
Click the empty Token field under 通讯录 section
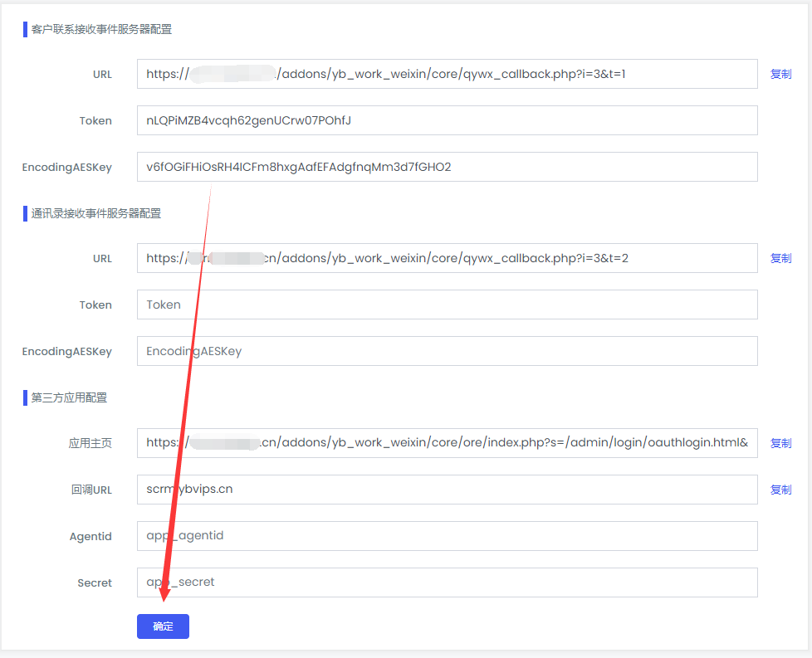click(x=447, y=305)
